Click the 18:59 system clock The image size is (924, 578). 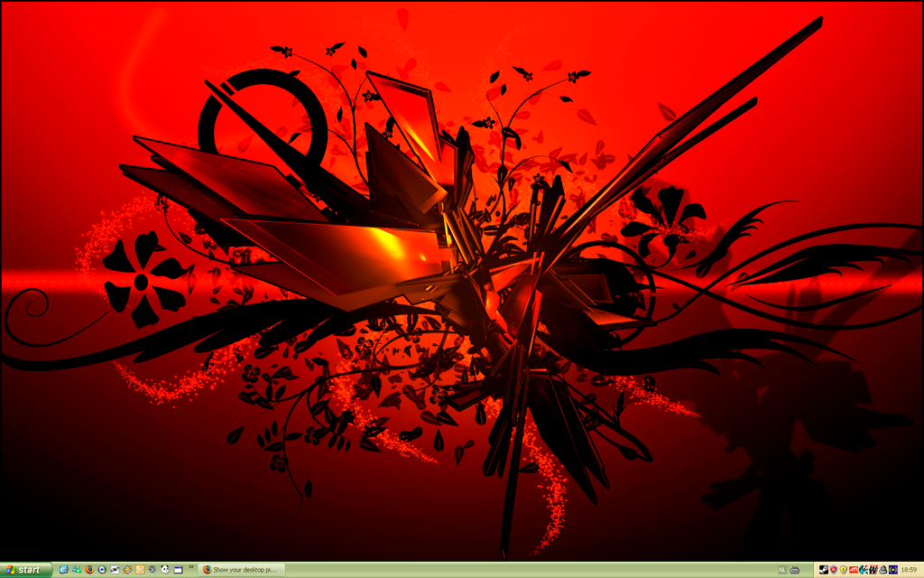909,570
